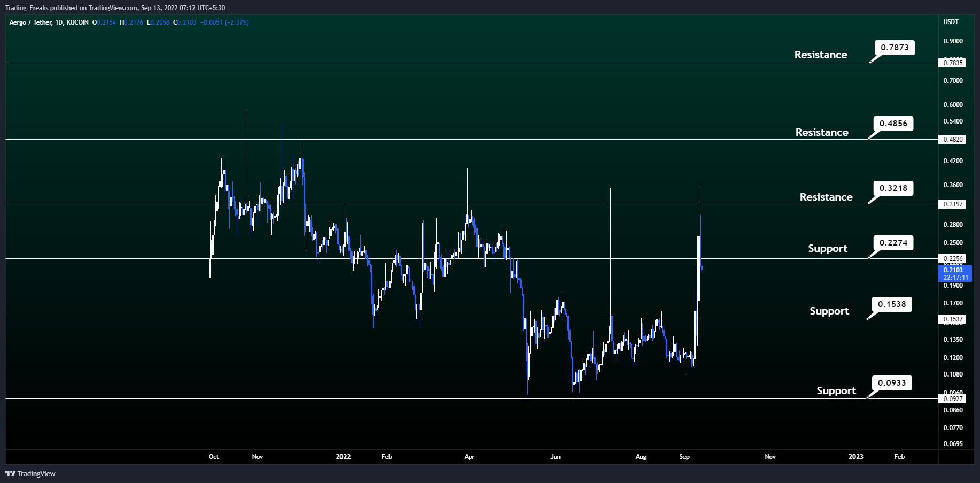Click the Trading_Freaks published header text
The image size is (980, 483).
click(x=115, y=8)
